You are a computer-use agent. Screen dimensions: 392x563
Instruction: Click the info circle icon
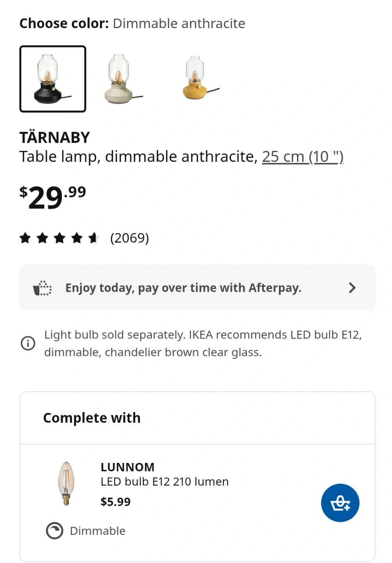pyautogui.click(x=28, y=343)
